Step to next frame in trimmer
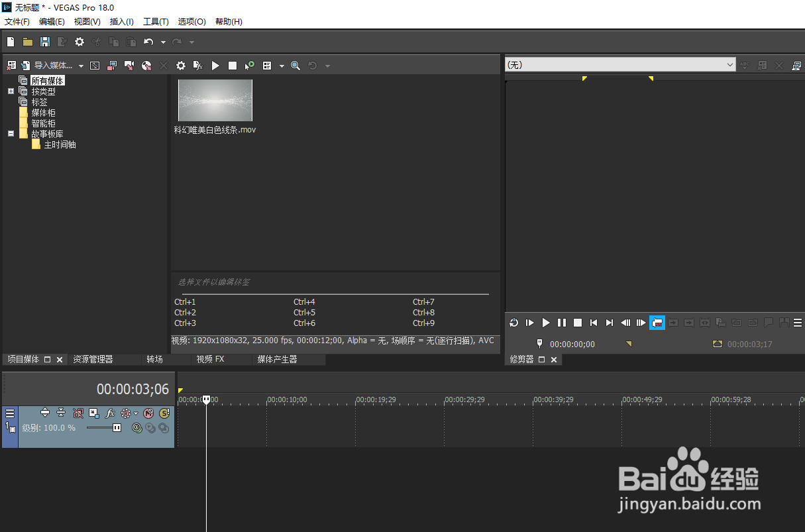 (641, 323)
